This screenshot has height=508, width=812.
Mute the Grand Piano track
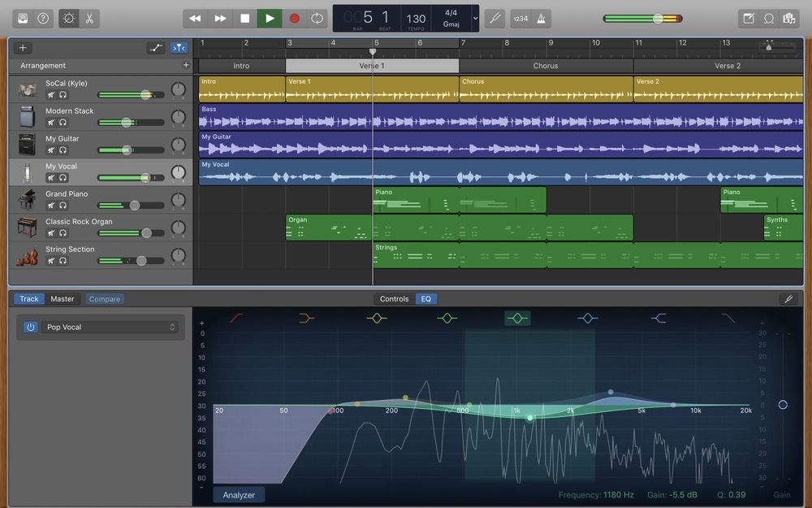(50, 206)
